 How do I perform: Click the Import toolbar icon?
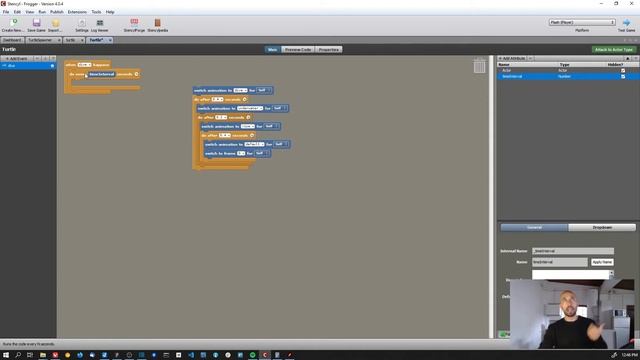coord(55,24)
